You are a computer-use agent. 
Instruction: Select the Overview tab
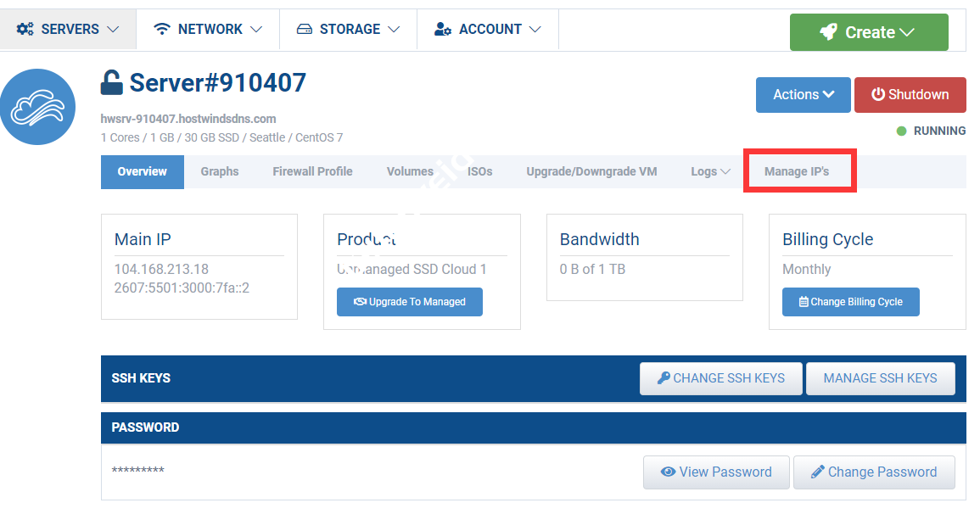(143, 171)
